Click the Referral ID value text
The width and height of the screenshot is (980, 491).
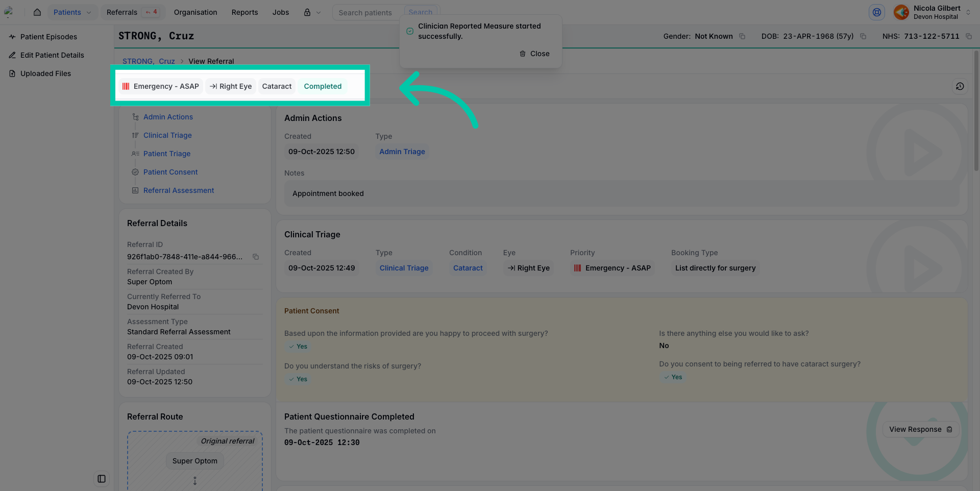pyautogui.click(x=185, y=257)
